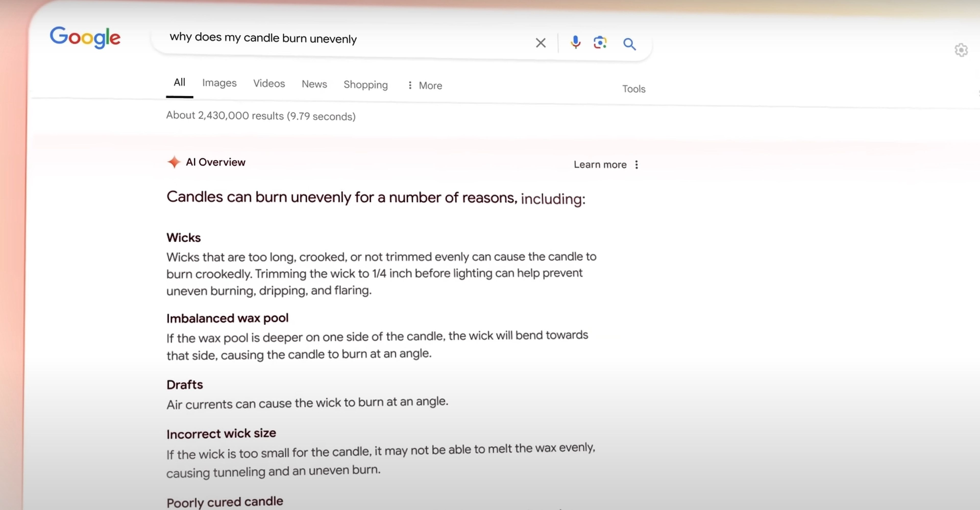Clear the search query with the X icon
Screen dimensions: 980x510
541,43
